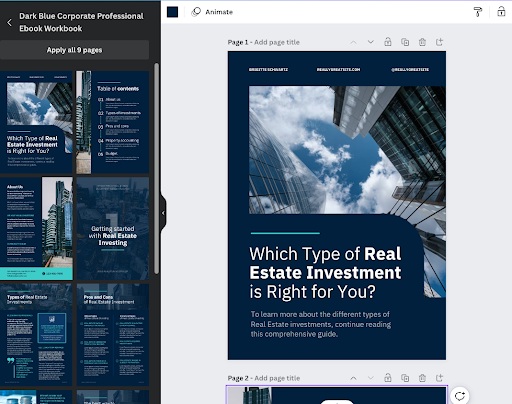Edit the Page 1 title field
Image resolution: width=512 pixels, height=404 pixels.
(277, 42)
